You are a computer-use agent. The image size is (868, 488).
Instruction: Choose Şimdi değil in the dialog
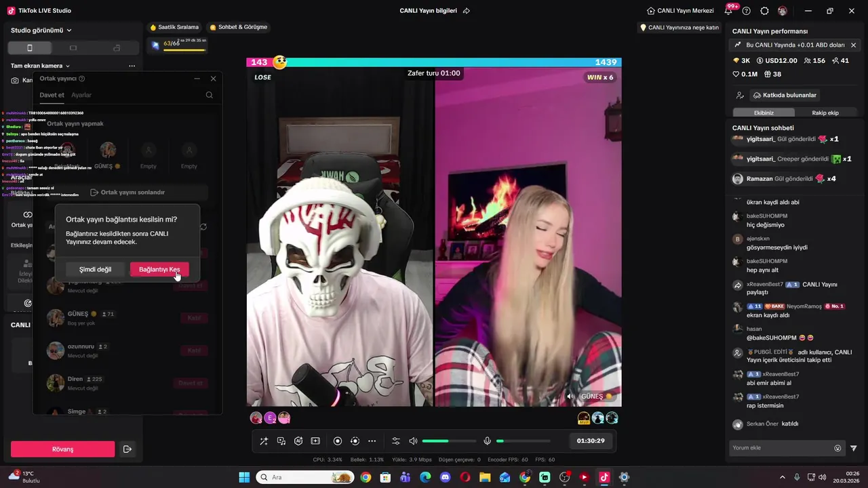click(x=95, y=269)
